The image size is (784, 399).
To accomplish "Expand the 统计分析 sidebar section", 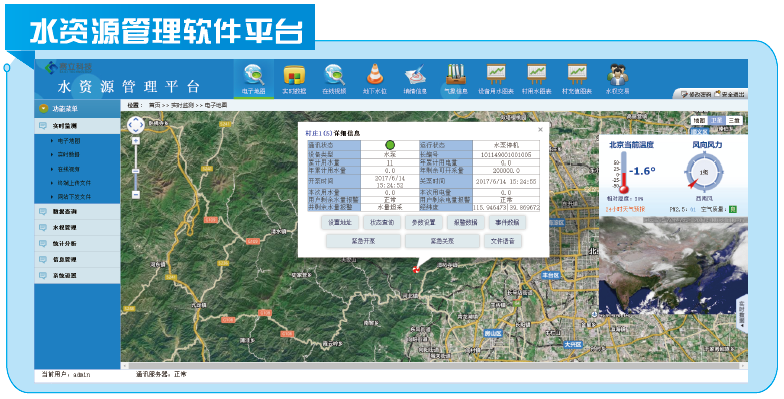I will pos(77,244).
